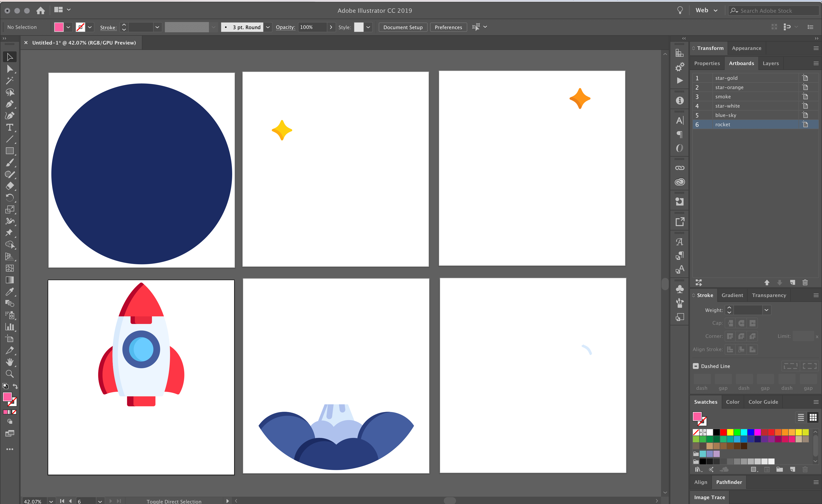Switch to the Gradient tab
Screen dimensions: 822x504
click(732, 295)
